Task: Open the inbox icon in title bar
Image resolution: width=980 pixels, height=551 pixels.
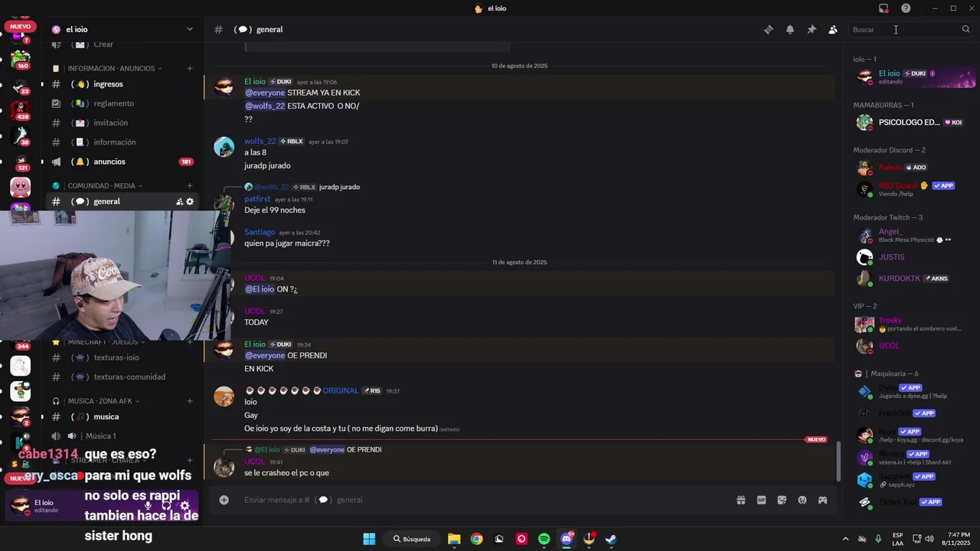Action: (884, 8)
